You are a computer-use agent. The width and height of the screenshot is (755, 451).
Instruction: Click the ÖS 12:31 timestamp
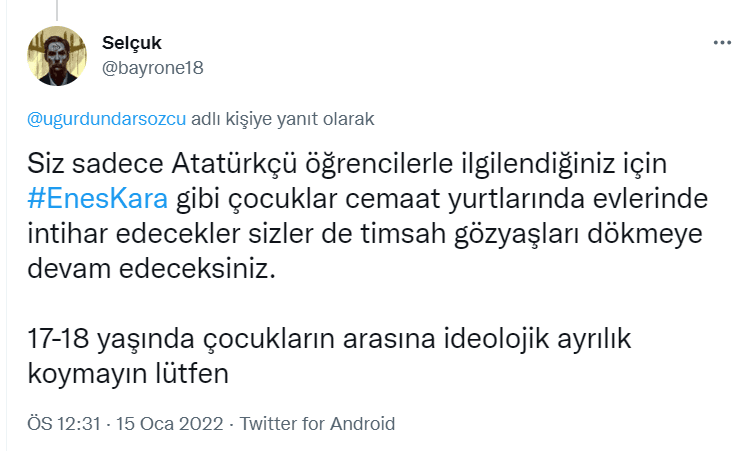coord(64,423)
